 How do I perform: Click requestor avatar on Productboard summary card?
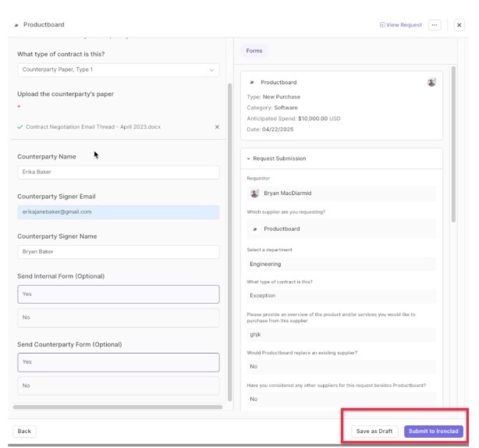[431, 82]
